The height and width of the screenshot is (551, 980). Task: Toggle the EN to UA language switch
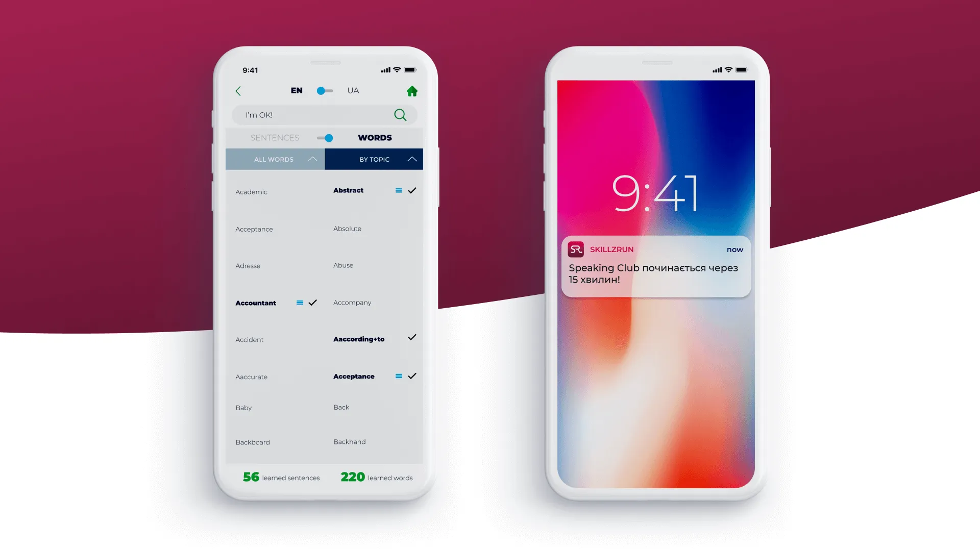coord(325,89)
